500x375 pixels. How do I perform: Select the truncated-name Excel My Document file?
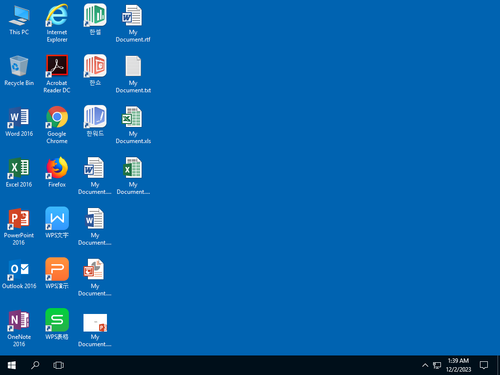point(133,176)
